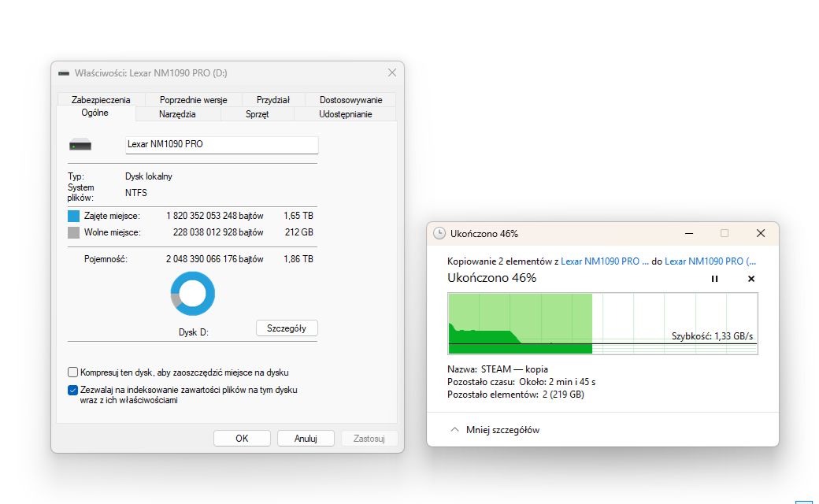Image resolution: width=819 pixels, height=504 pixels.
Task: Click 'Pozostało elementów: 2 (219 GB)' text
Action: coord(516,395)
